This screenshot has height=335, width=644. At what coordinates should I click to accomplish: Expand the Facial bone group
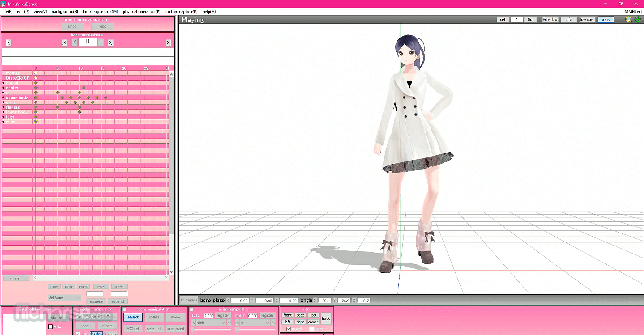[x=4, y=83]
